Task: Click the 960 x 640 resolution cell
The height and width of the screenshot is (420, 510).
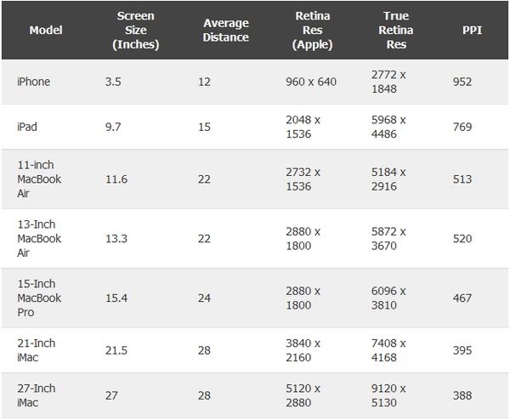Action: (311, 82)
